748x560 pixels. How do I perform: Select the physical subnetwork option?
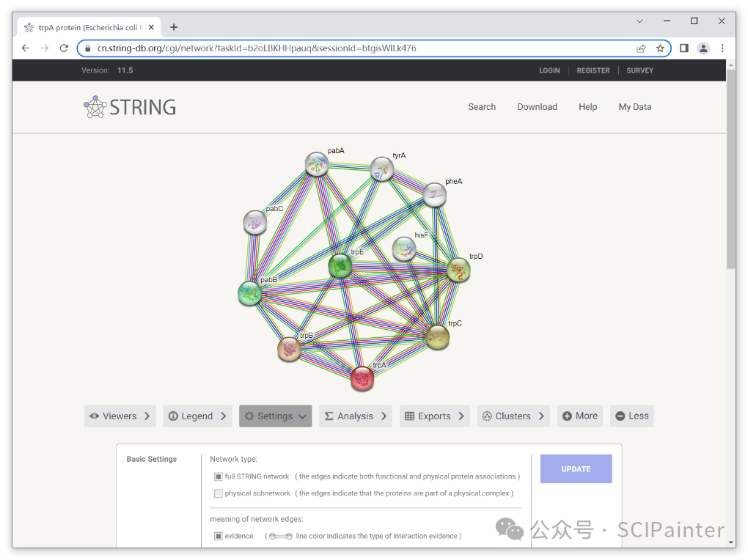click(219, 493)
